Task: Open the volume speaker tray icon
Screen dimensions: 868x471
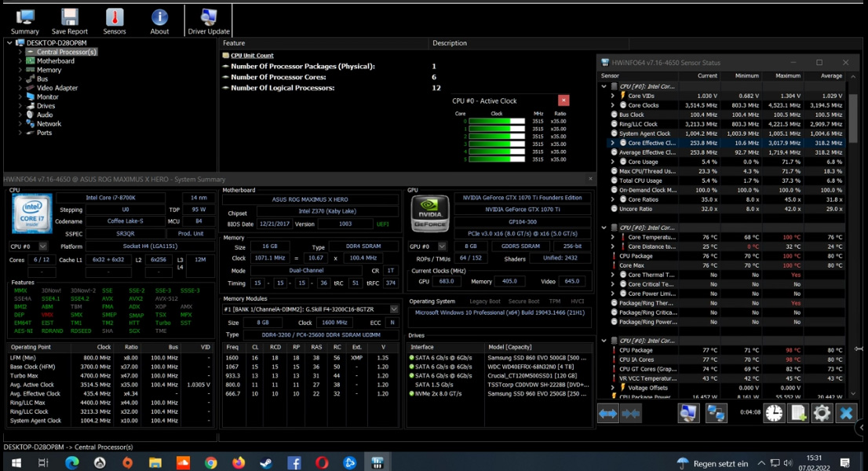Action: (788, 463)
